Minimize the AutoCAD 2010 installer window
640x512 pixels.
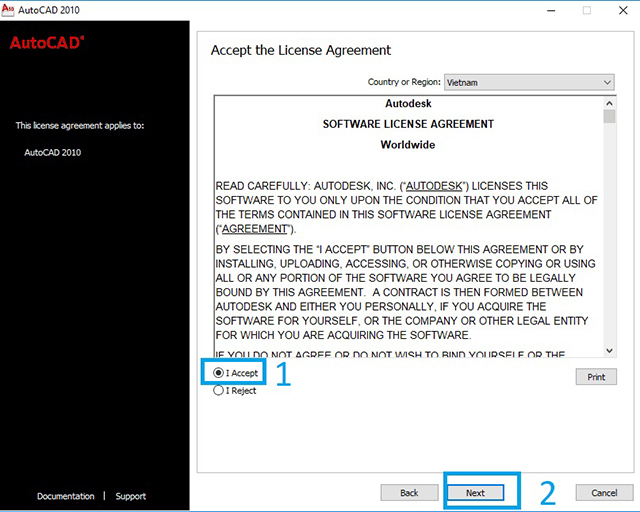[551, 10]
